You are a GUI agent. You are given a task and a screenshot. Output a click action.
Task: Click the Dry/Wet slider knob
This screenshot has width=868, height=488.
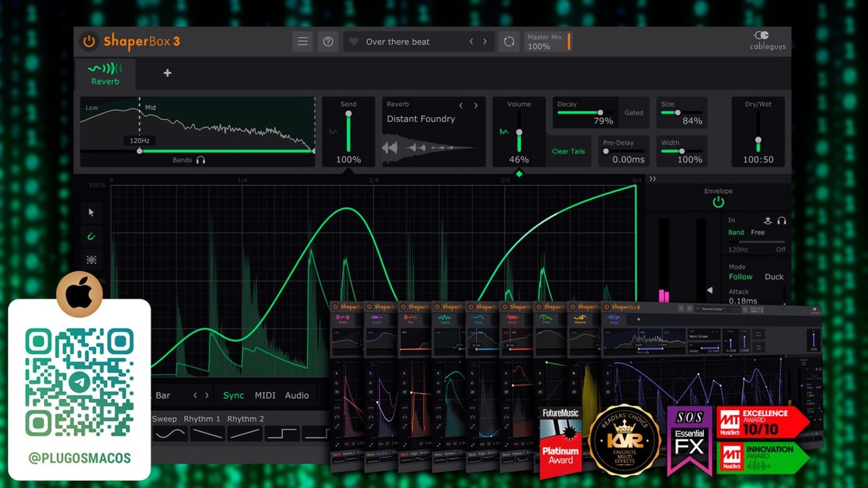758,140
